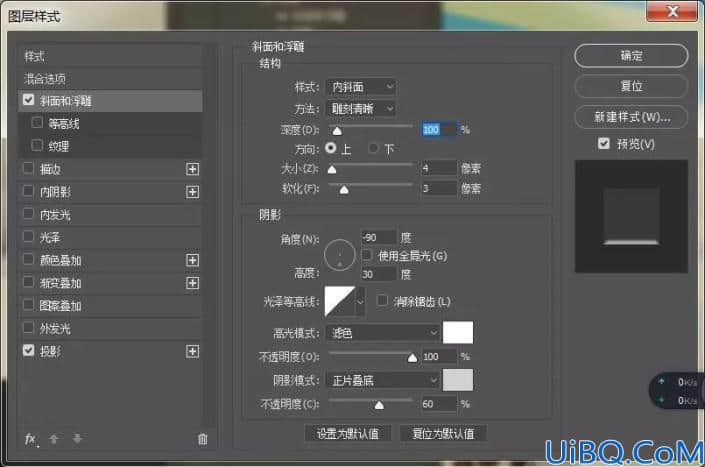Click 复位为默认值 button
The height and width of the screenshot is (467, 705).
443,434
